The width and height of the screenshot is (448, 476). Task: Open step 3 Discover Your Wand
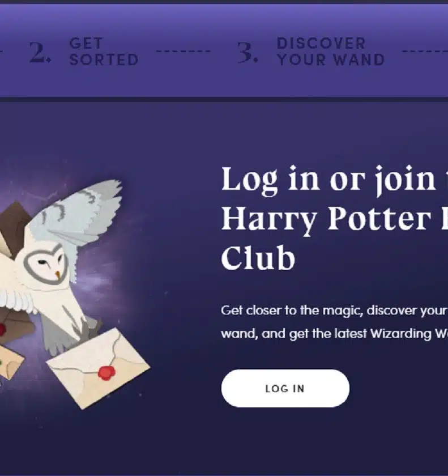tap(311, 52)
